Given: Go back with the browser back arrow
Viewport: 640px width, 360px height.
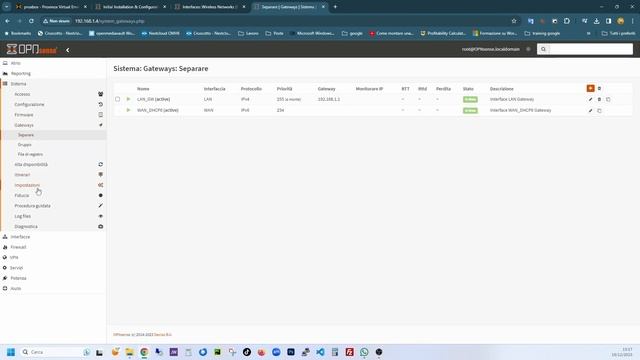Looking at the screenshot, I should coord(8,21).
